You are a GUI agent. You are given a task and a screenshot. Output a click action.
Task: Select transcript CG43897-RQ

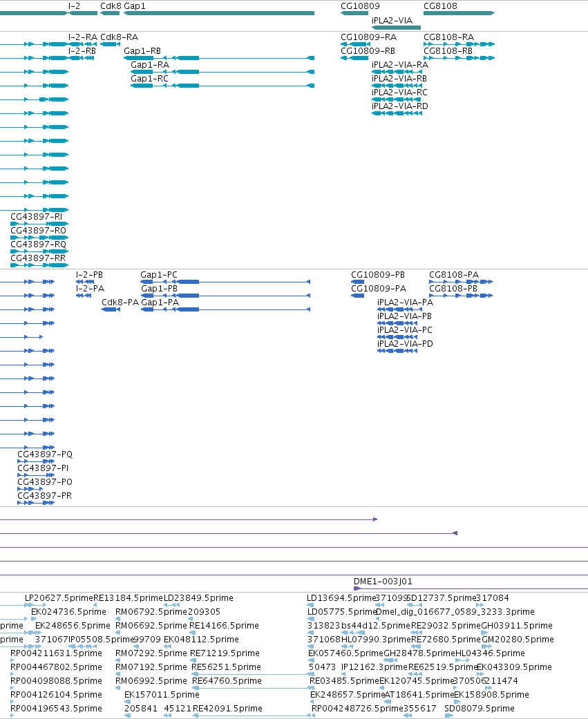click(x=39, y=251)
